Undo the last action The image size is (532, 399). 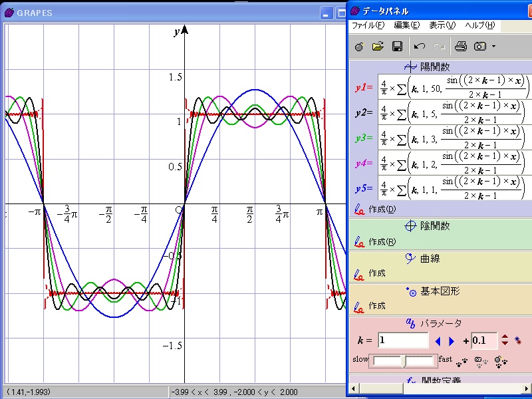(x=419, y=47)
